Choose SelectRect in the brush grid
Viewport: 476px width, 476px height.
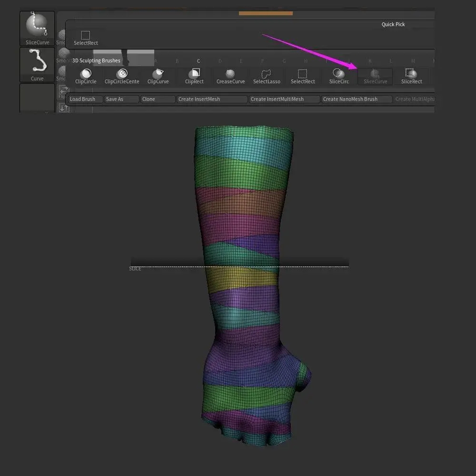tap(303, 77)
